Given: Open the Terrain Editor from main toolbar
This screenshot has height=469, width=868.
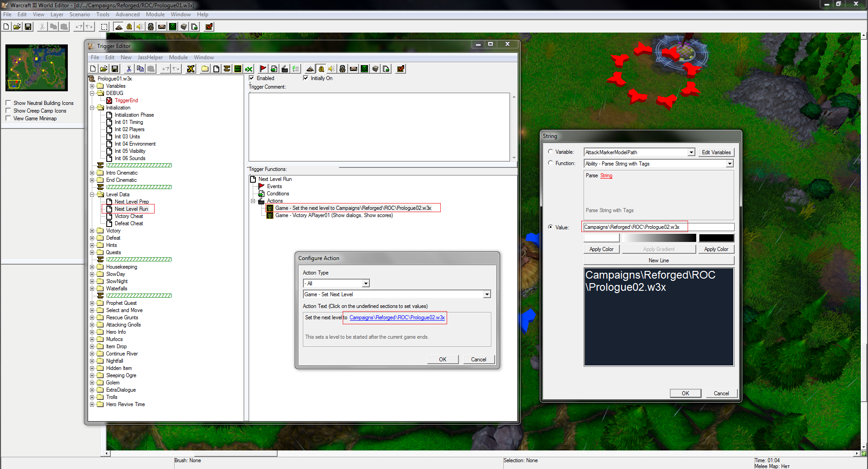Looking at the screenshot, I should tap(118, 27).
